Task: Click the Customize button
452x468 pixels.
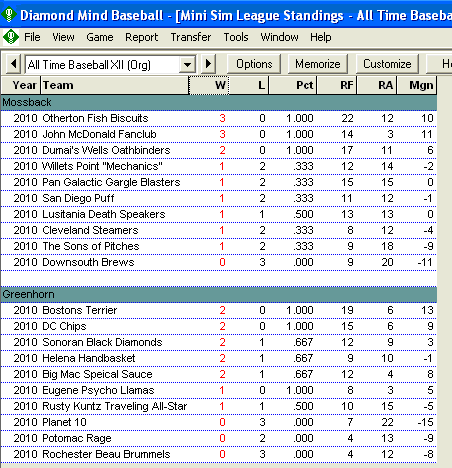Action: (x=387, y=64)
